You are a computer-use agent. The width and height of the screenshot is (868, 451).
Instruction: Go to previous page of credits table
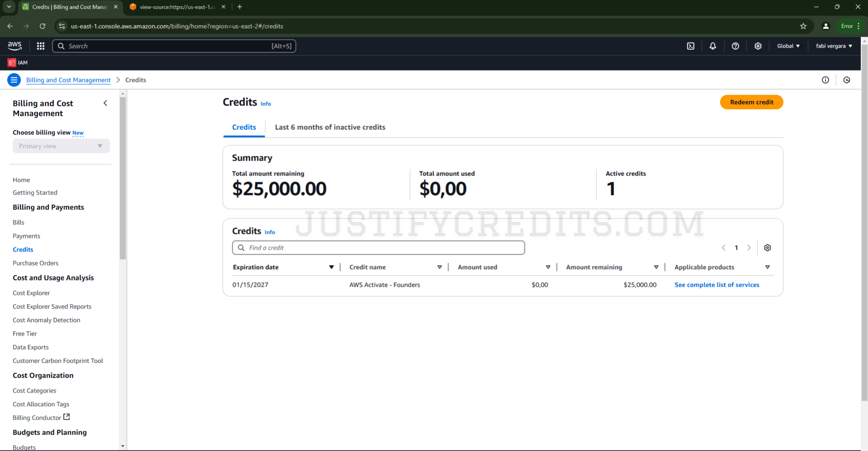(x=724, y=248)
